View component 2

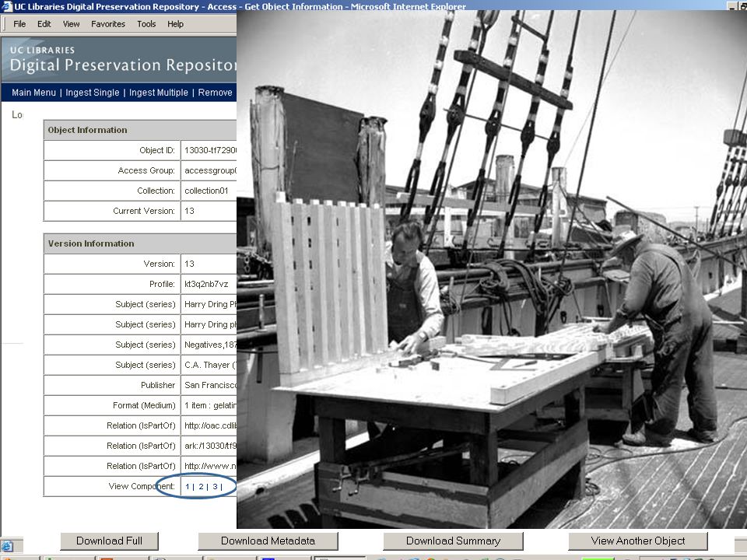point(201,487)
